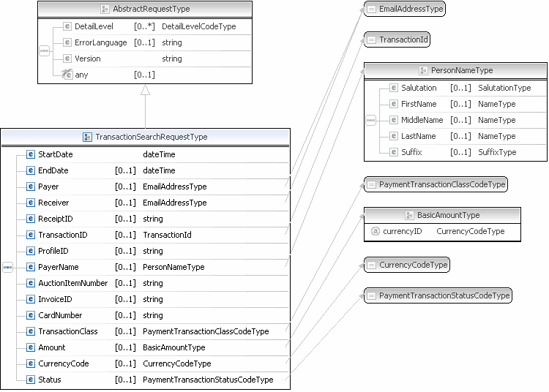
Task: Open the PaymentTransactionStatusCodeType box
Action: click(x=438, y=295)
